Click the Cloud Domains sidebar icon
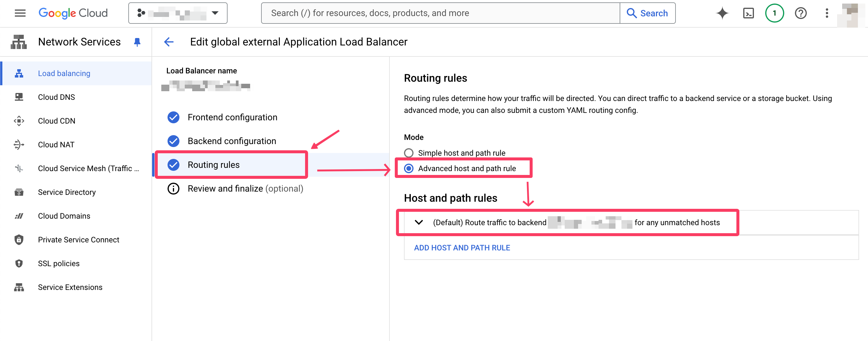The width and height of the screenshot is (868, 341). coord(19,216)
